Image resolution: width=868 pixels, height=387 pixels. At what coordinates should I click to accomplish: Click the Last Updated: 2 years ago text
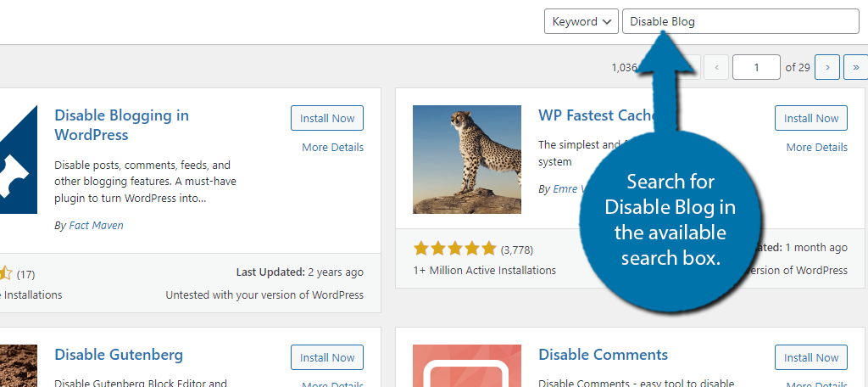coord(299,272)
